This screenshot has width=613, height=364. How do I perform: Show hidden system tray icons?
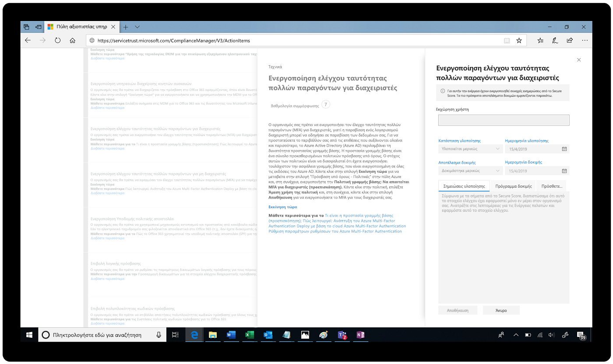[x=516, y=335]
